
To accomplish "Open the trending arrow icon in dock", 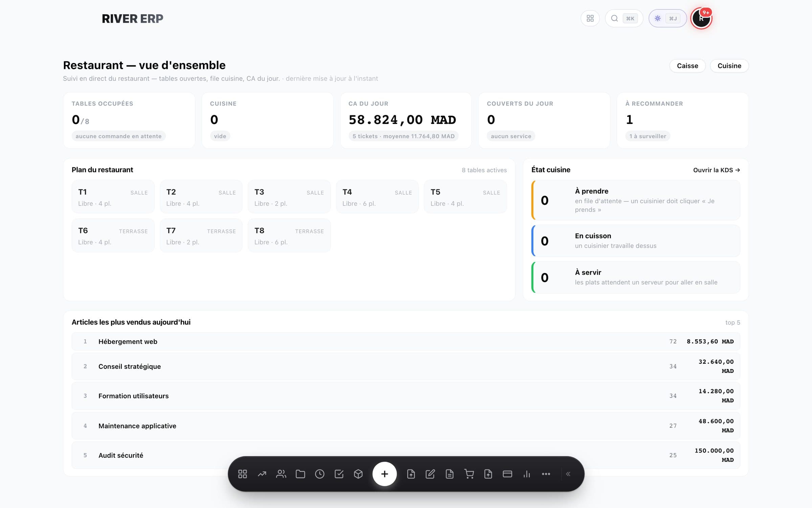I will pos(262,474).
